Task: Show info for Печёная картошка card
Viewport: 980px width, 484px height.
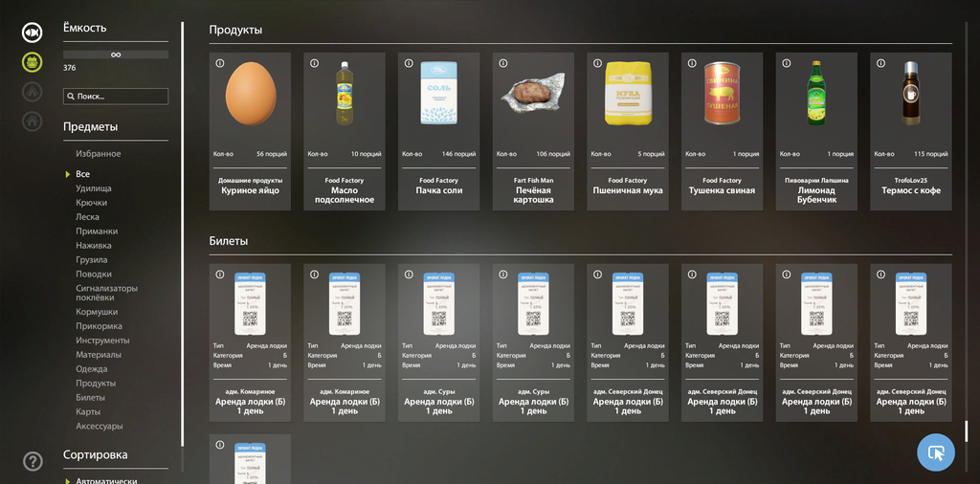Action: 502,63
